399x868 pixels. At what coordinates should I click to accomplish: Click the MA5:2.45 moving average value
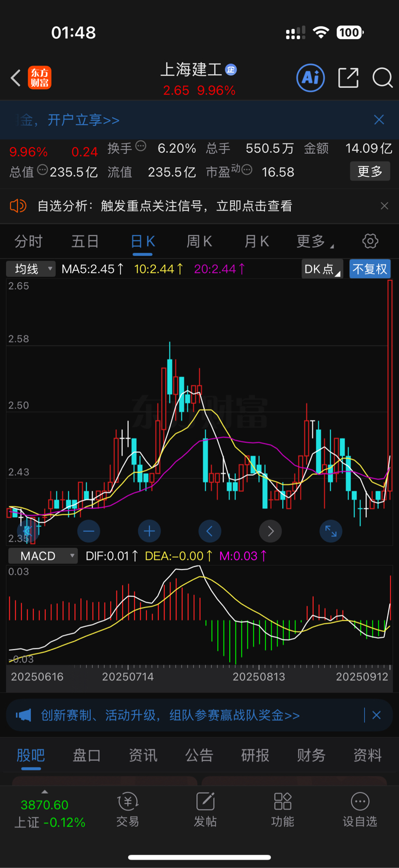[x=92, y=269]
